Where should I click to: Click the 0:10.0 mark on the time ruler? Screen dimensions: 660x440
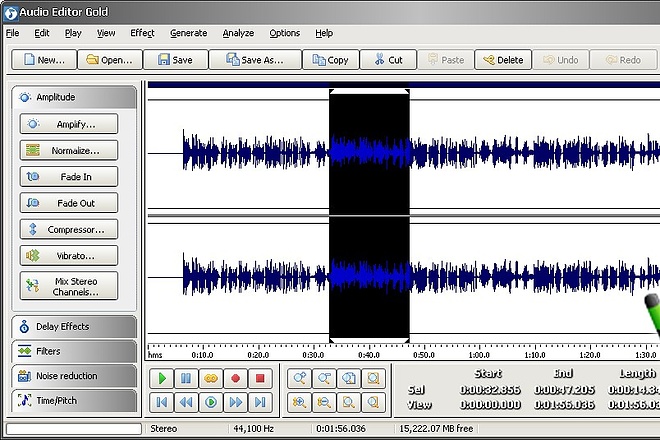[202, 355]
